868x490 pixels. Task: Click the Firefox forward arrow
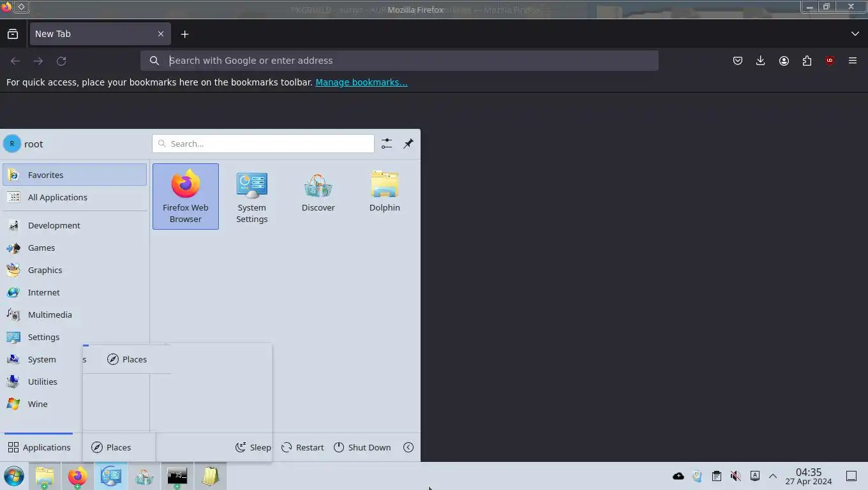(38, 61)
